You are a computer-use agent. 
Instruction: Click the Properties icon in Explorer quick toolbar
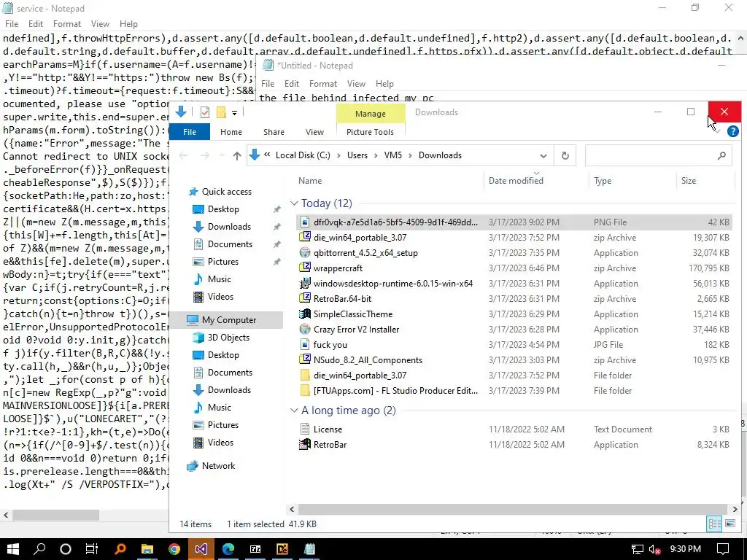(x=205, y=112)
